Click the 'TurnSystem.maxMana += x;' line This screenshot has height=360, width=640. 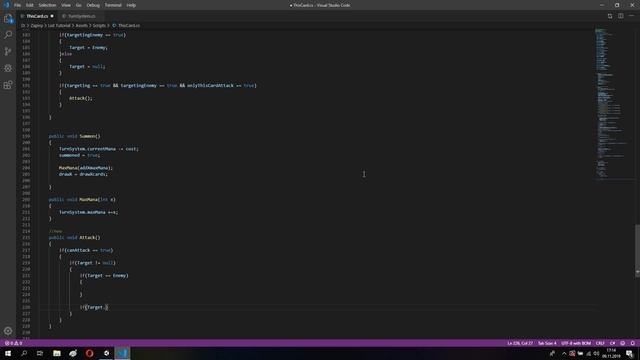[x=89, y=212]
